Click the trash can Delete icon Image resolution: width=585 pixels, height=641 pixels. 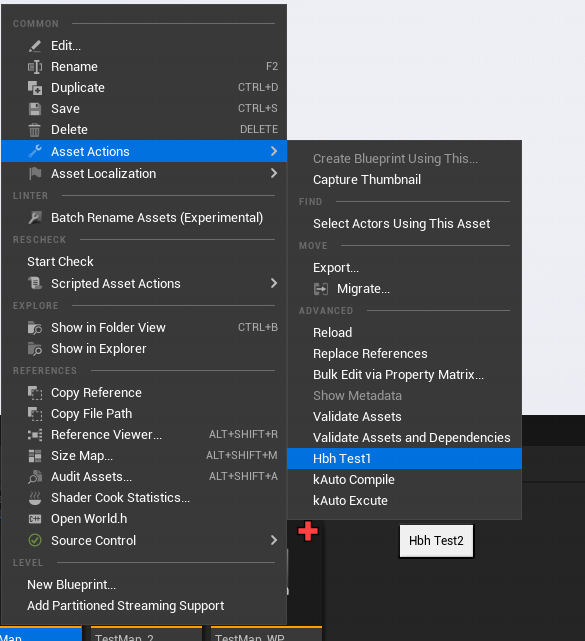tap(35, 130)
